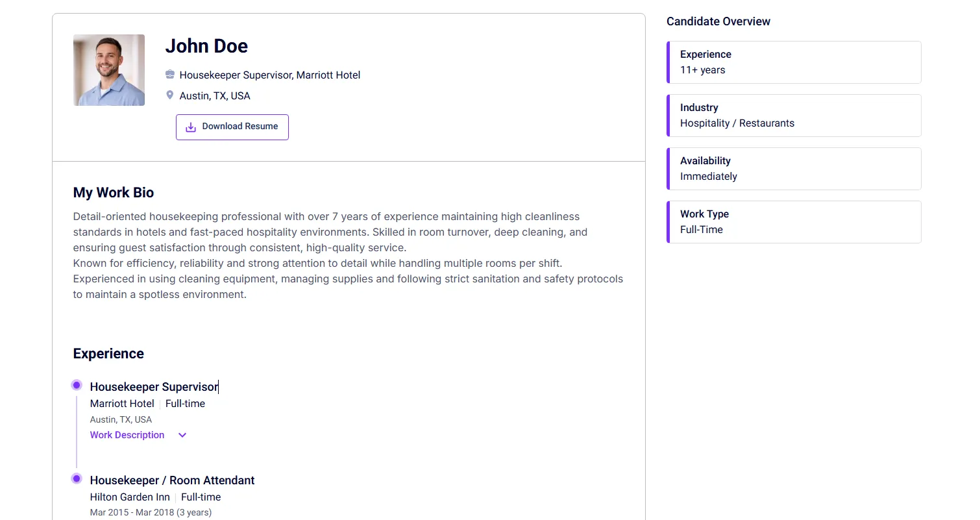Click the Work Description chevron arrow

tap(182, 435)
